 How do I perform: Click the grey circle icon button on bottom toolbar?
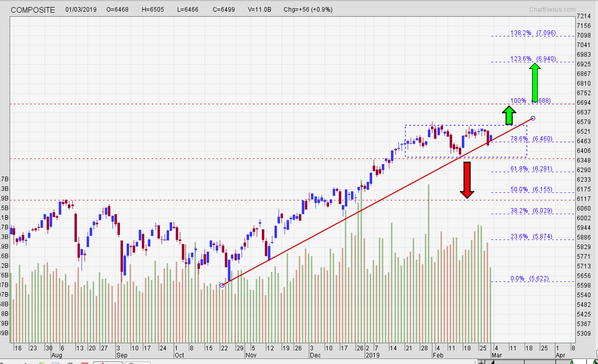click(134, 362)
